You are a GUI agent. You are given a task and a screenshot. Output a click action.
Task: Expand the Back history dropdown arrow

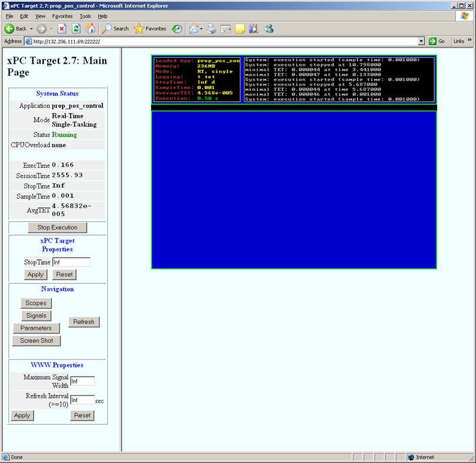pyautogui.click(x=31, y=29)
